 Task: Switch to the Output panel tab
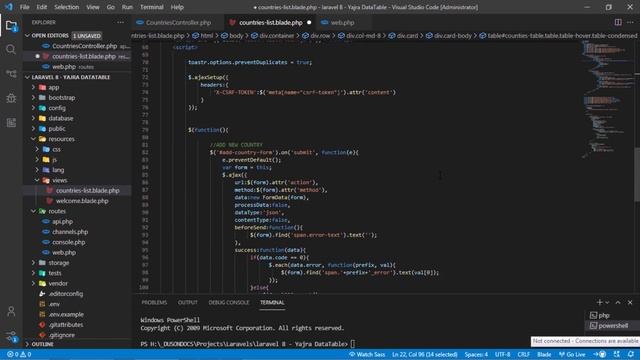coord(188,302)
